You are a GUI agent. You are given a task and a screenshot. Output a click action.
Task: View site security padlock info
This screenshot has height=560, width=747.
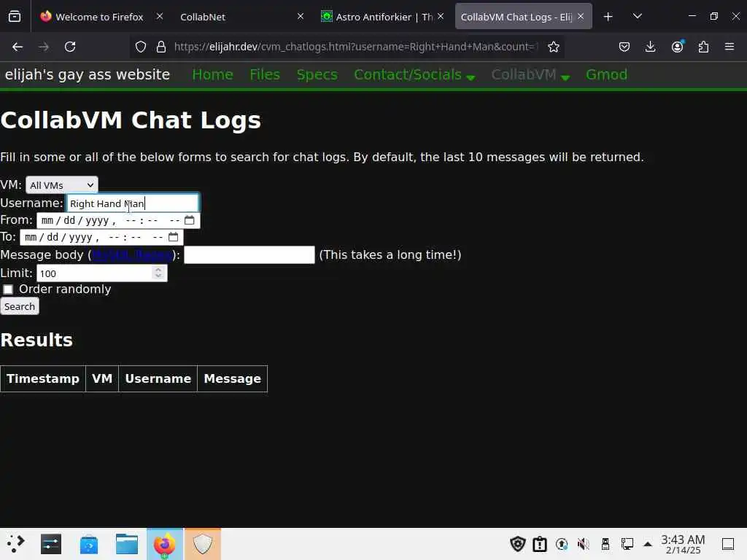[161, 47]
